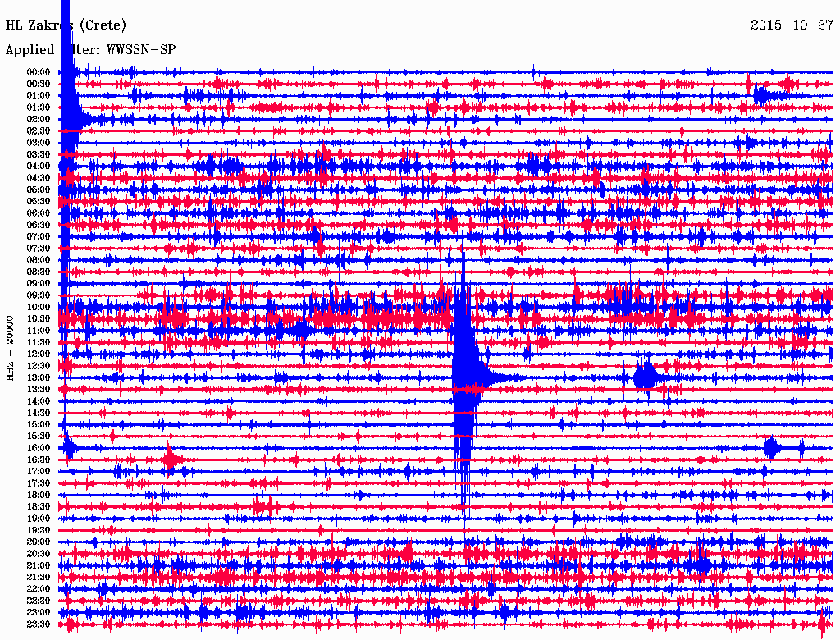Select the '20:30' time row label
This screenshot has height=640, width=840.
[x=39, y=554]
